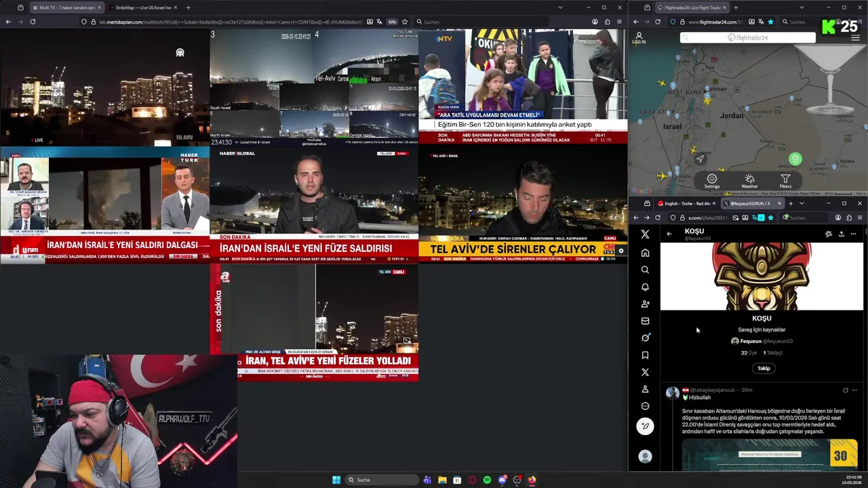Reload the Multi TV page

pyautogui.click(x=33, y=22)
